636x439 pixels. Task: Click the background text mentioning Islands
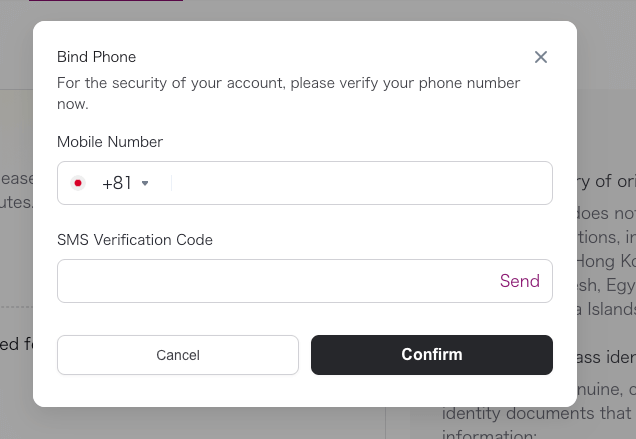point(605,307)
